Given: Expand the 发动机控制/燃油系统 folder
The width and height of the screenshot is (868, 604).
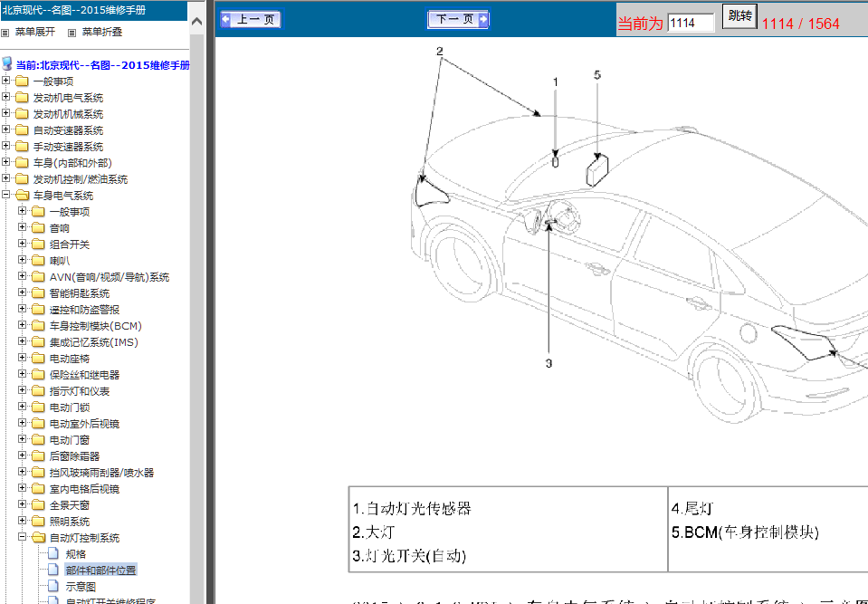Looking at the screenshot, I should click(x=6, y=178).
